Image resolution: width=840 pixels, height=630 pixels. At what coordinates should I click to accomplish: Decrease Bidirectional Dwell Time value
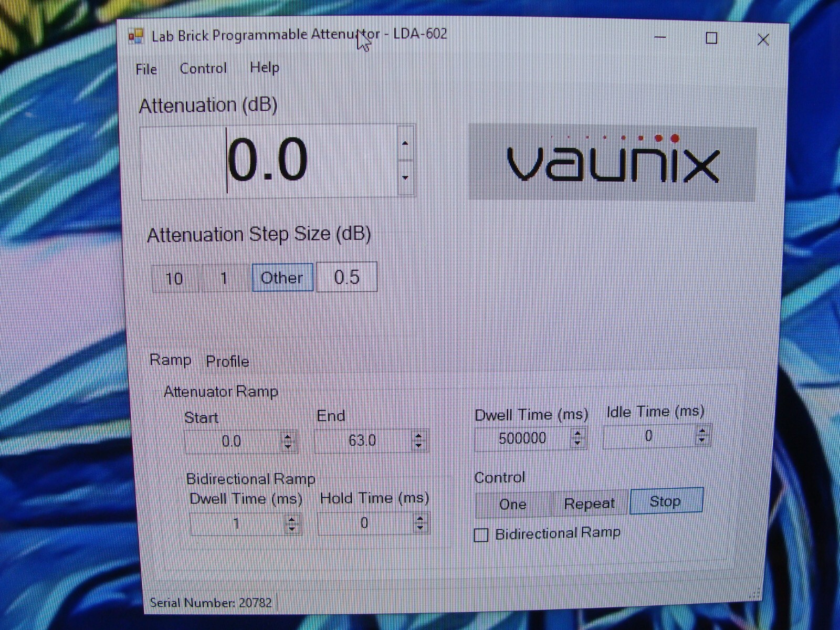292,529
